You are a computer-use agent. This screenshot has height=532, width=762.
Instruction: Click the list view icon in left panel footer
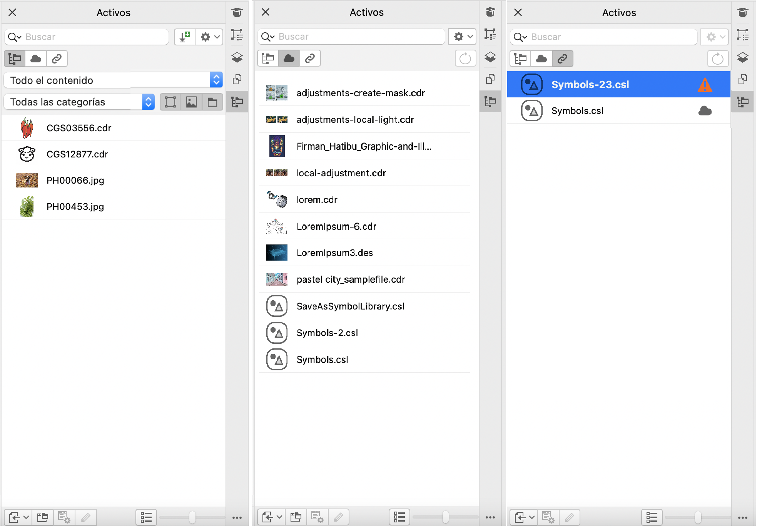click(146, 517)
